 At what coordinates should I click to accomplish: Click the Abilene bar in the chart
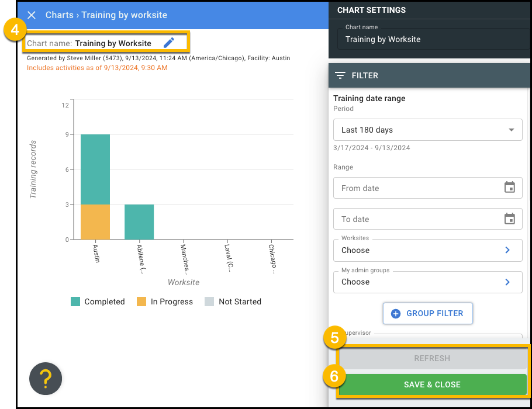click(x=139, y=221)
